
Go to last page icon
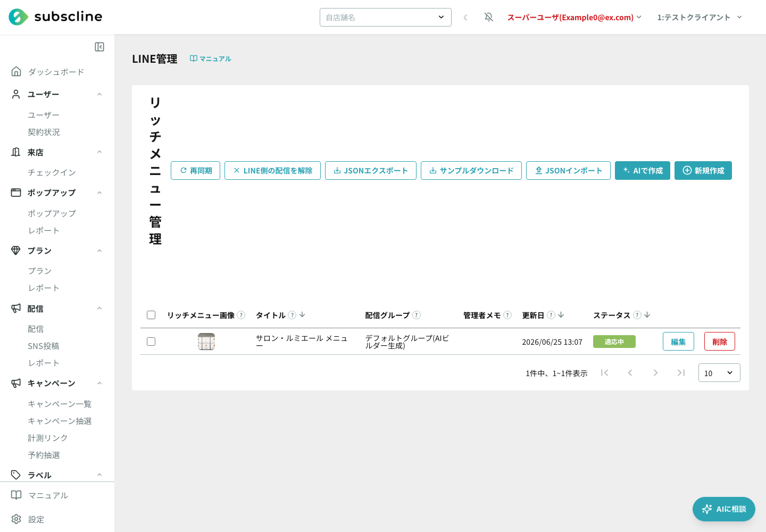681,373
